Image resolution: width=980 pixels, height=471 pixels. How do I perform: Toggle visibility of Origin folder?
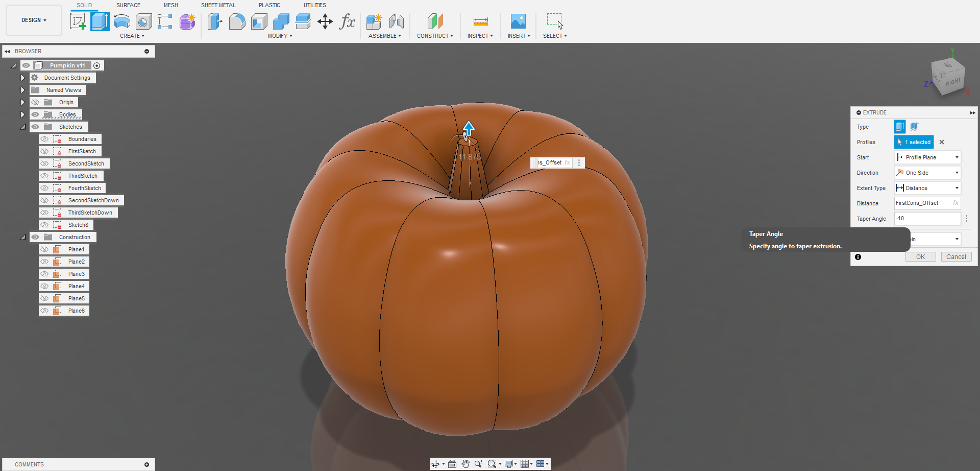(35, 102)
